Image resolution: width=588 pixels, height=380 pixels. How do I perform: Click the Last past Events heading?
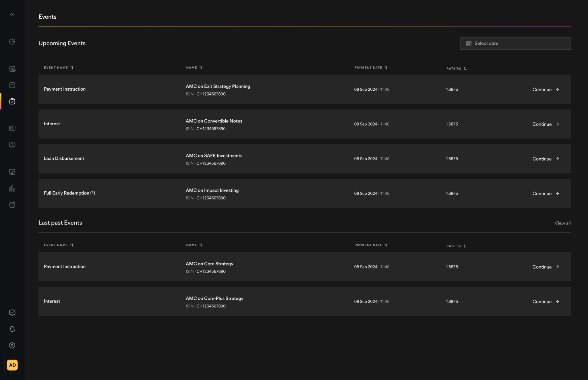click(60, 223)
